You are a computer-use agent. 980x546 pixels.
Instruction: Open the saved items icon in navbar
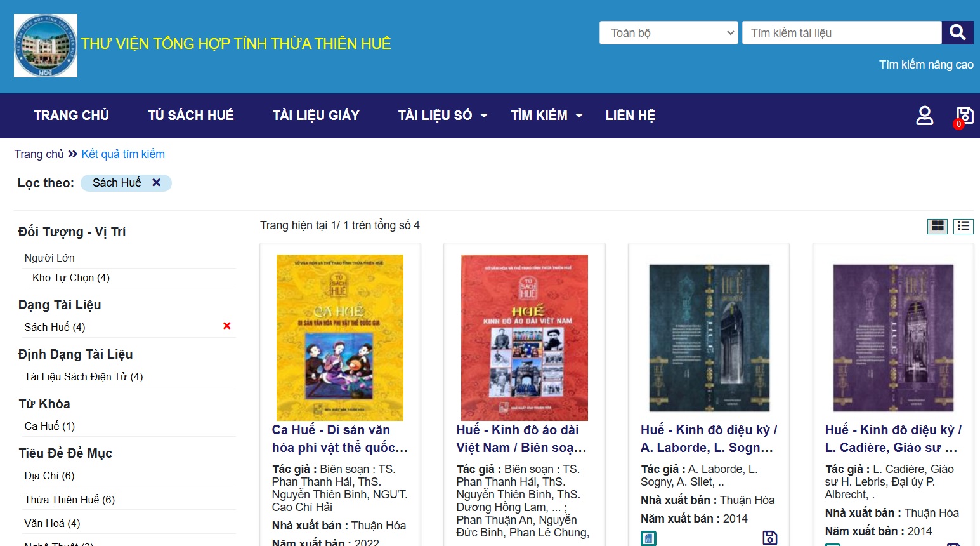[965, 116]
